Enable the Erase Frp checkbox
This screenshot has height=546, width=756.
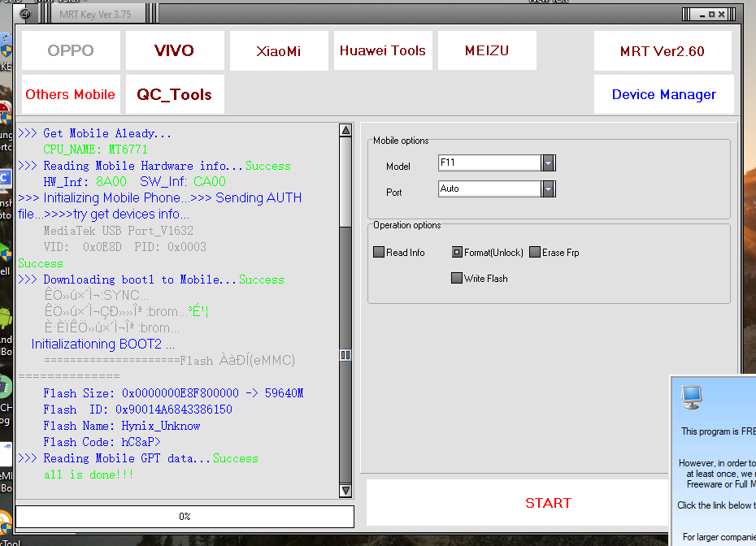(x=535, y=252)
